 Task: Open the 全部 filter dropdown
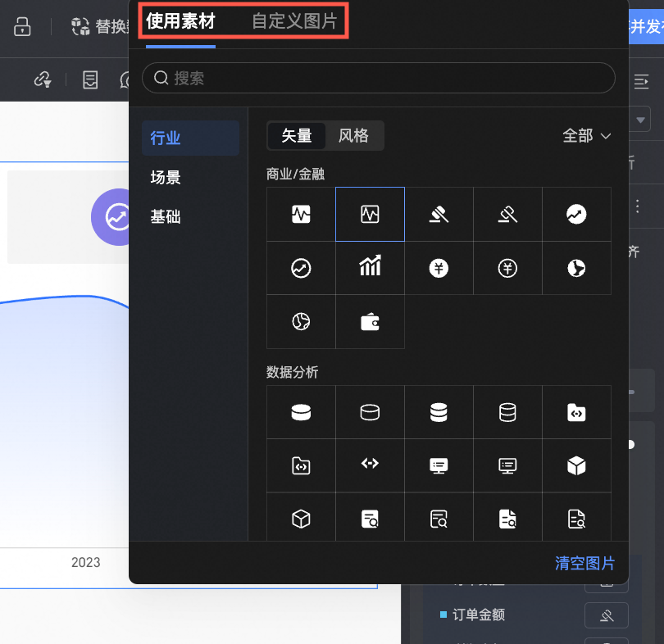click(x=587, y=136)
